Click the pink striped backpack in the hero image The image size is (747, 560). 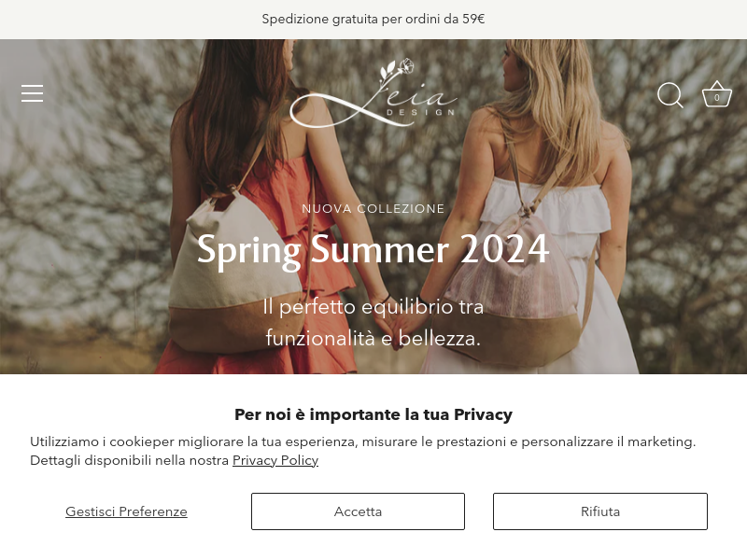click(x=514, y=290)
